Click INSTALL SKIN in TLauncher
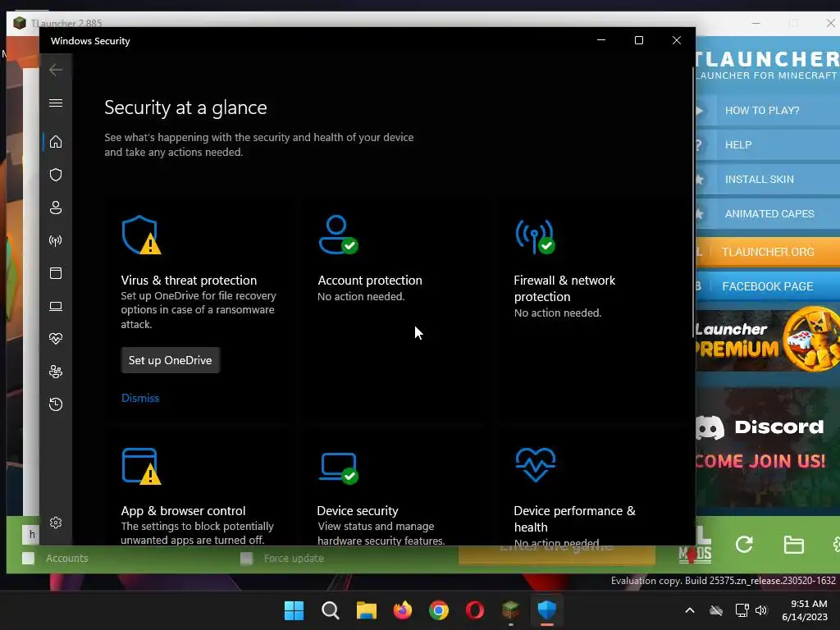The height and width of the screenshot is (630, 840). pyautogui.click(x=767, y=180)
